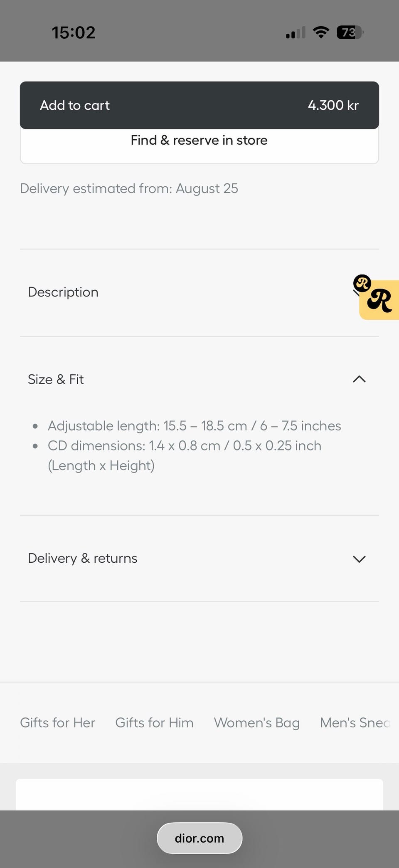Tap the yellow R shopping assistant widget
This screenshot has width=399, height=868.
click(x=379, y=300)
